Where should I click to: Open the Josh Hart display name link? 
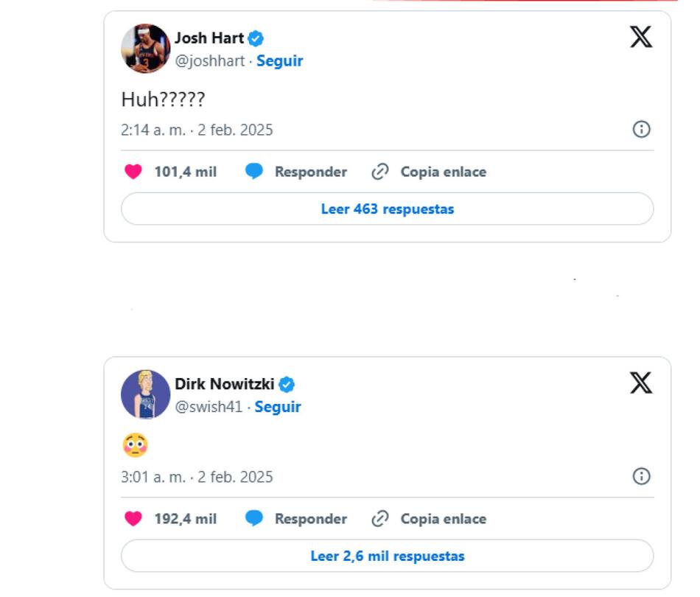(209, 38)
